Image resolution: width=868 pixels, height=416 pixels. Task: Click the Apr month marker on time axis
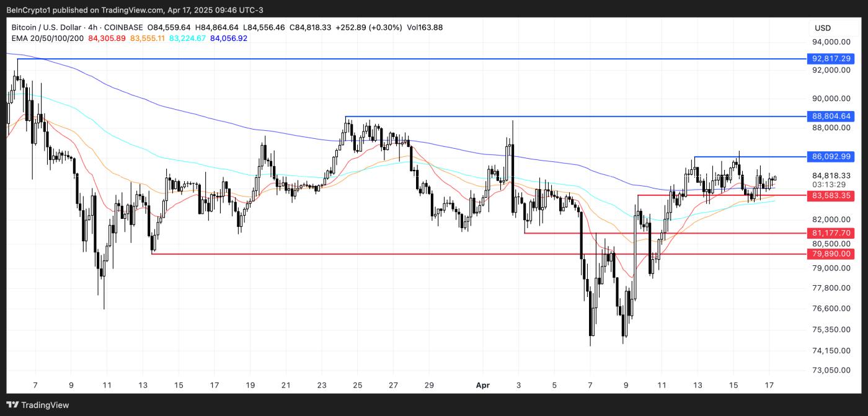[483, 385]
